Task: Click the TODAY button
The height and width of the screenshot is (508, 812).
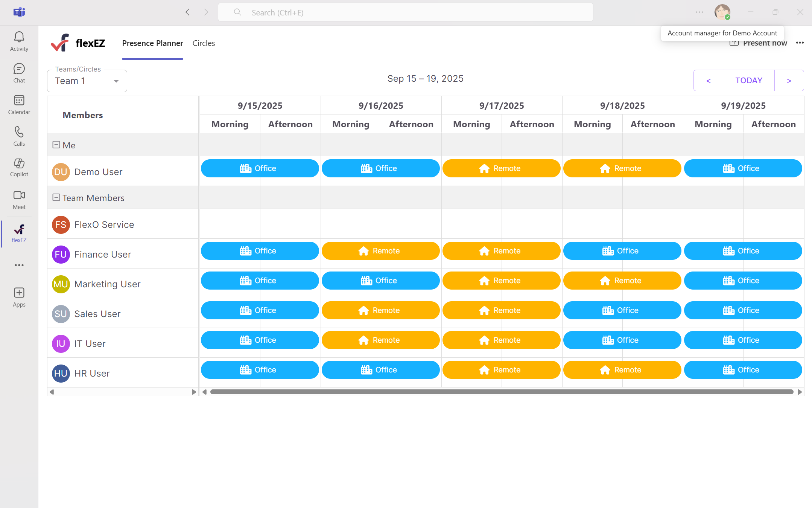Action: tap(748, 80)
